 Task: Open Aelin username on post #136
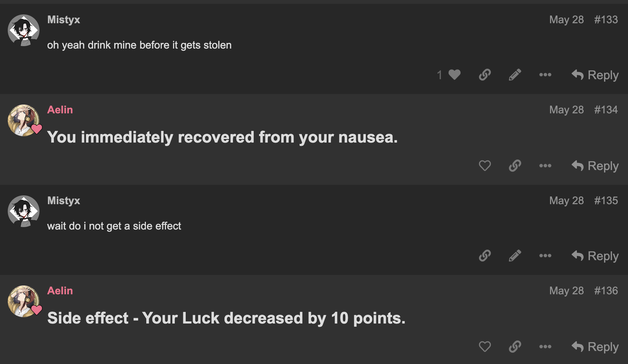pos(60,290)
